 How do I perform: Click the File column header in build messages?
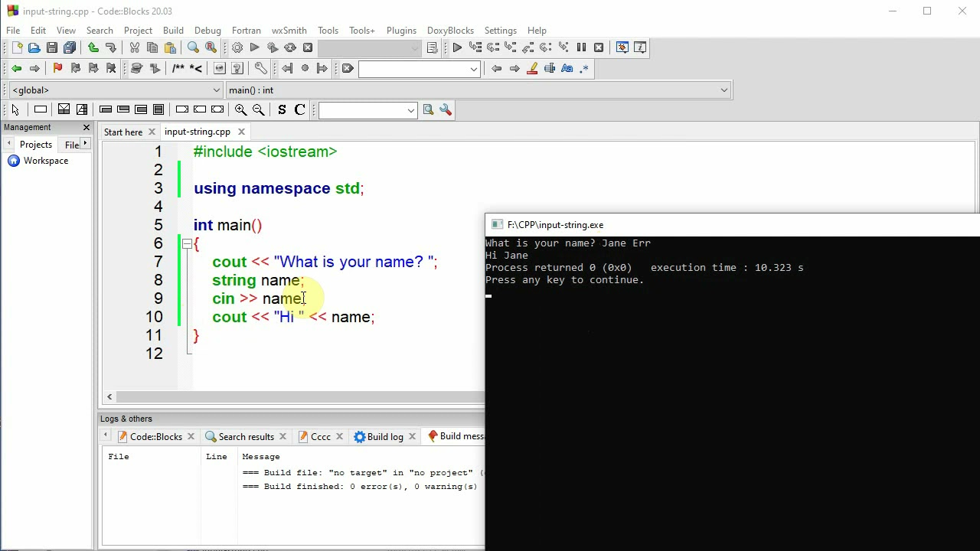[119, 457]
